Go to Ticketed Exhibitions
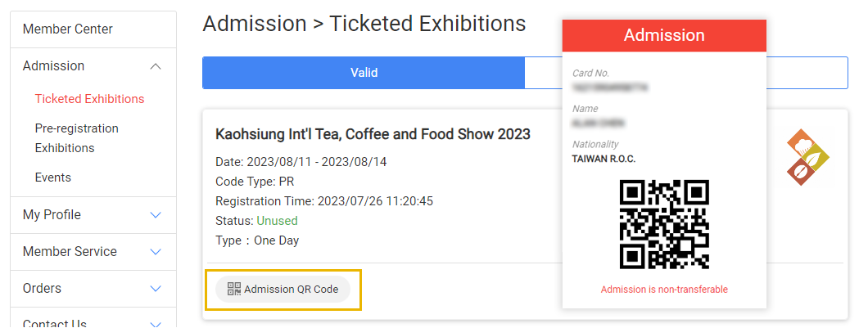The height and width of the screenshot is (328, 868). (x=89, y=99)
